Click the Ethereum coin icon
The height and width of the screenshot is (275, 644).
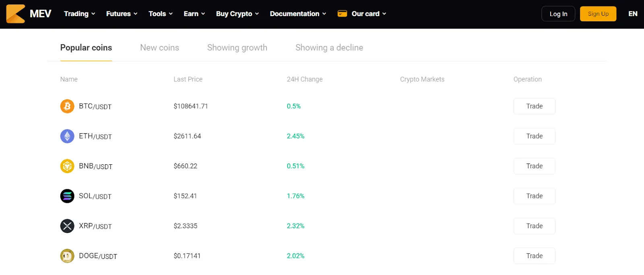(x=67, y=136)
